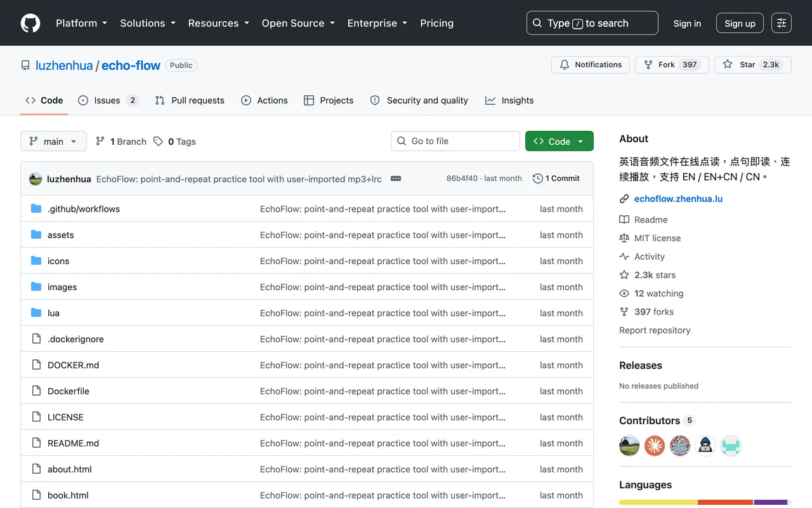The image size is (812, 508).
Task: Open the first contributor avatar
Action: pyautogui.click(x=629, y=446)
